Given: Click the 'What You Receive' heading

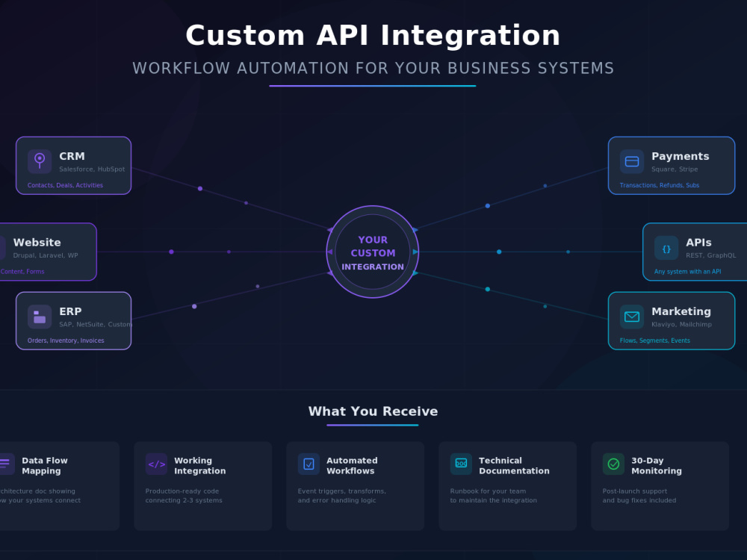Looking at the screenshot, I should point(373,411).
